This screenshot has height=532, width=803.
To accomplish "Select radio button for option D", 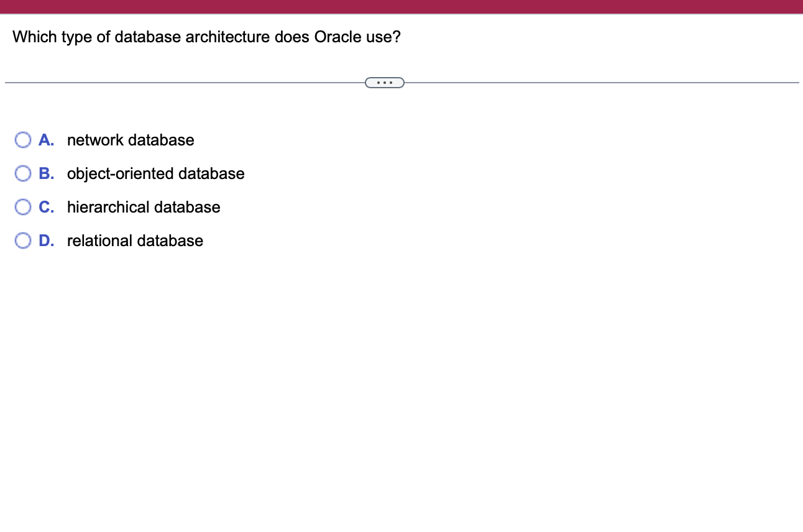I will [x=23, y=240].
